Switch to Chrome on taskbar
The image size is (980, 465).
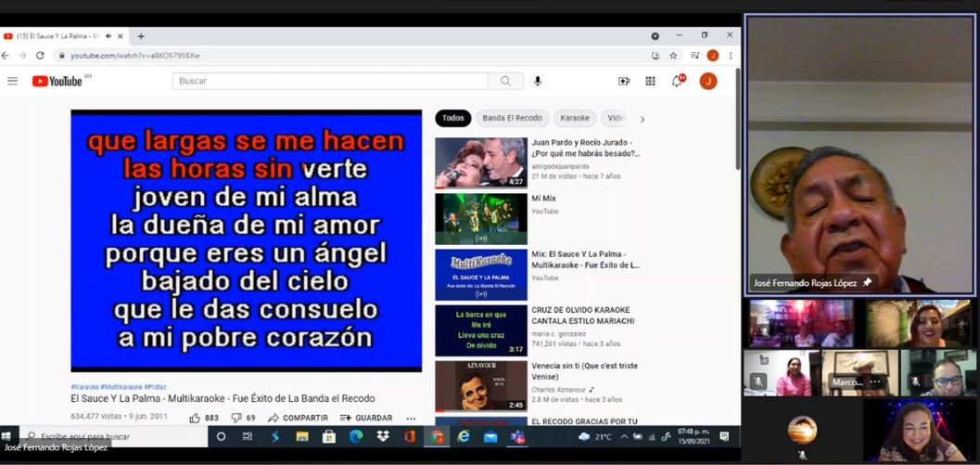(437, 437)
